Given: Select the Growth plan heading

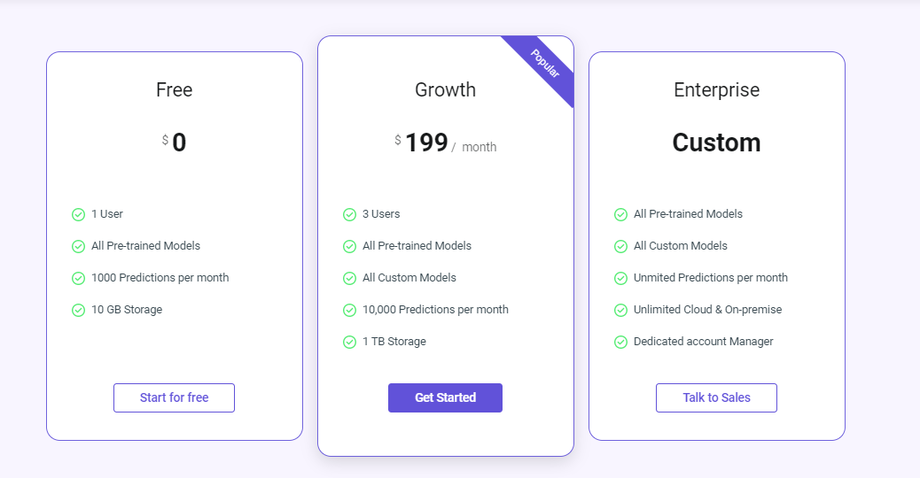Looking at the screenshot, I should tap(445, 90).
